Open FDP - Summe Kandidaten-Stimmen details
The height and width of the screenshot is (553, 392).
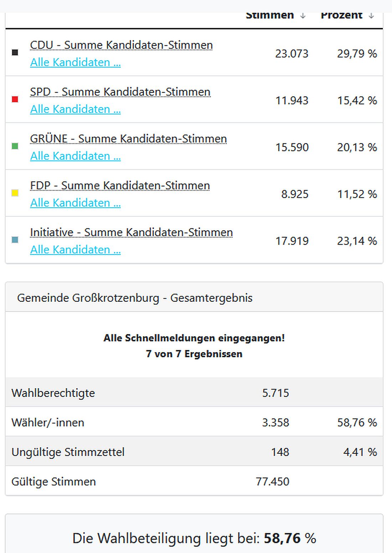(x=120, y=186)
